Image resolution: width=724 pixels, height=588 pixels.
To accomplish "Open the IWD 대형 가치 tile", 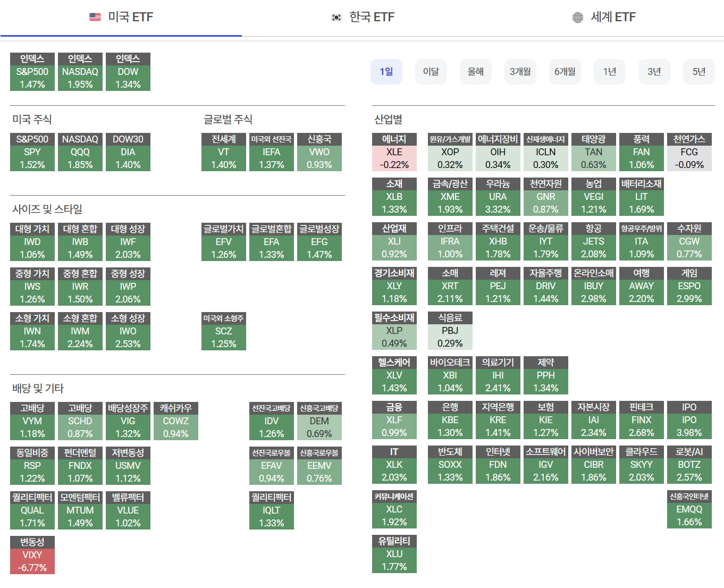I will pyautogui.click(x=32, y=242).
